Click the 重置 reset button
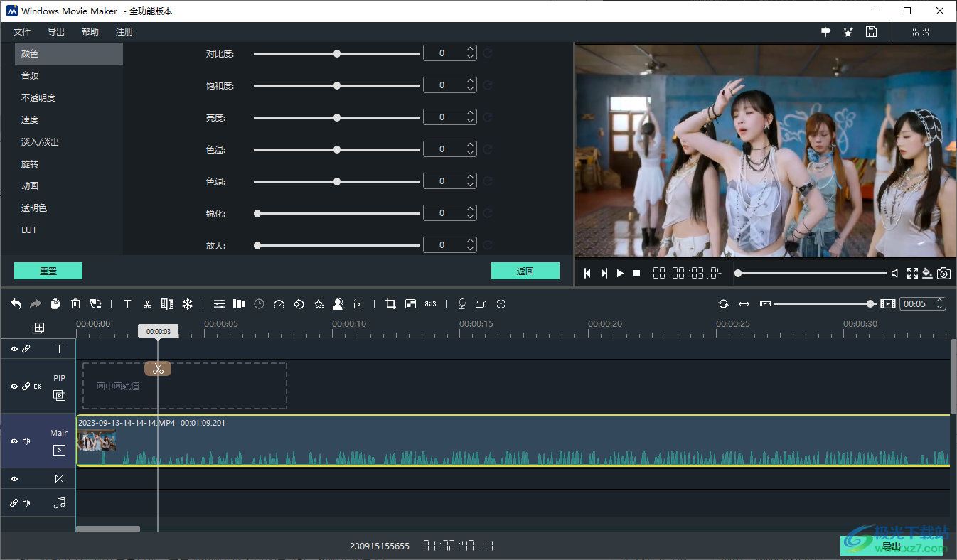The image size is (957, 560). [48, 271]
